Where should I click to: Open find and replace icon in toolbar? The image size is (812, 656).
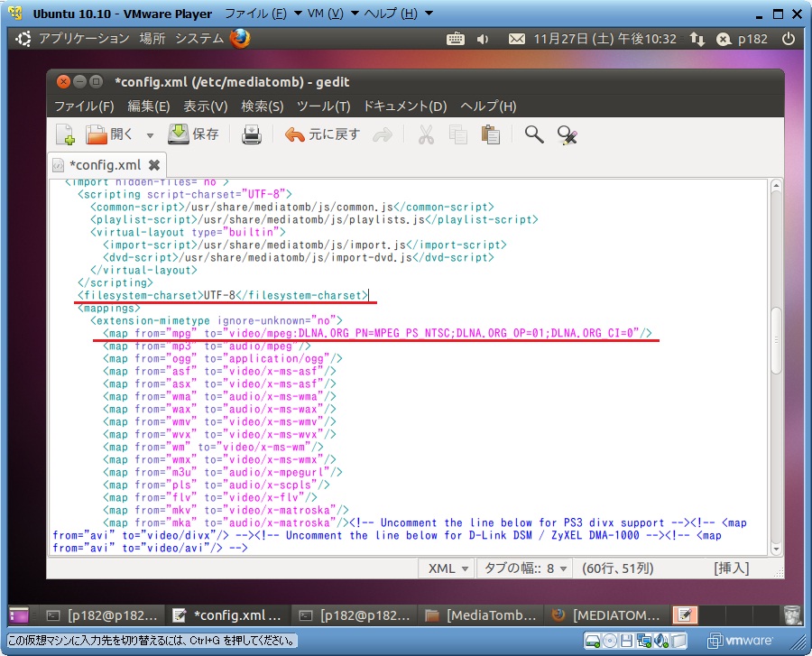tap(567, 134)
